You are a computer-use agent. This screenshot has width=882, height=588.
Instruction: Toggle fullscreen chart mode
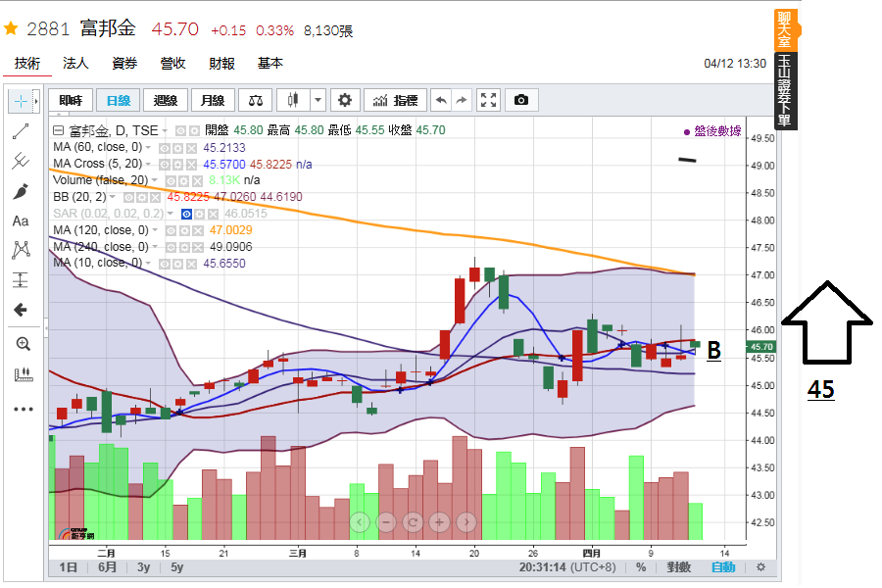point(488,101)
